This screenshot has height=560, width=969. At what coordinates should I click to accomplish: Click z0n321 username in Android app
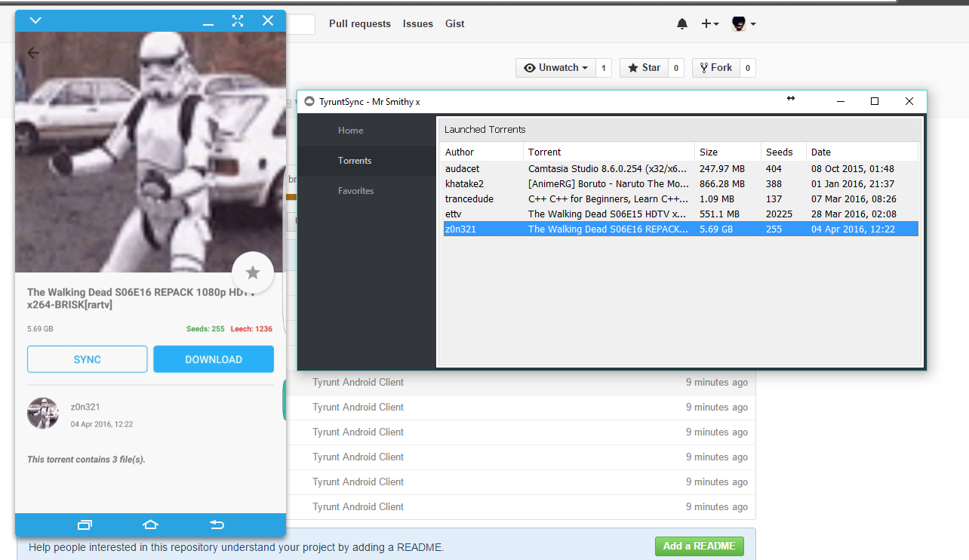click(x=85, y=407)
